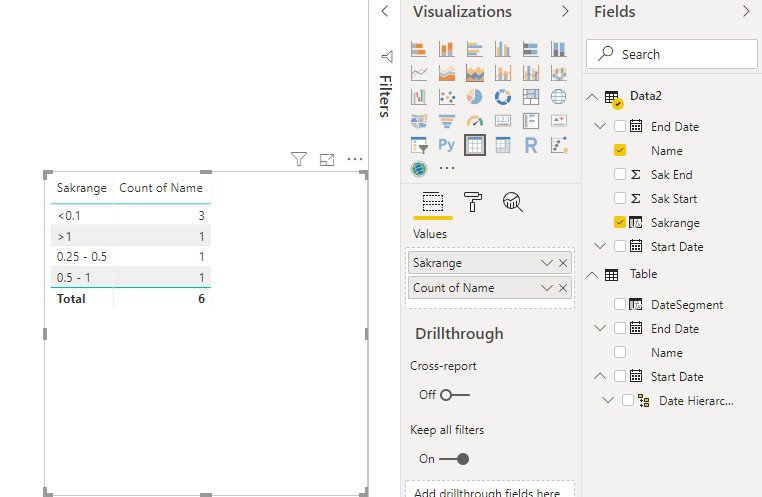Select the stacked area chart visual
The width and height of the screenshot is (762, 497).
tap(475, 73)
